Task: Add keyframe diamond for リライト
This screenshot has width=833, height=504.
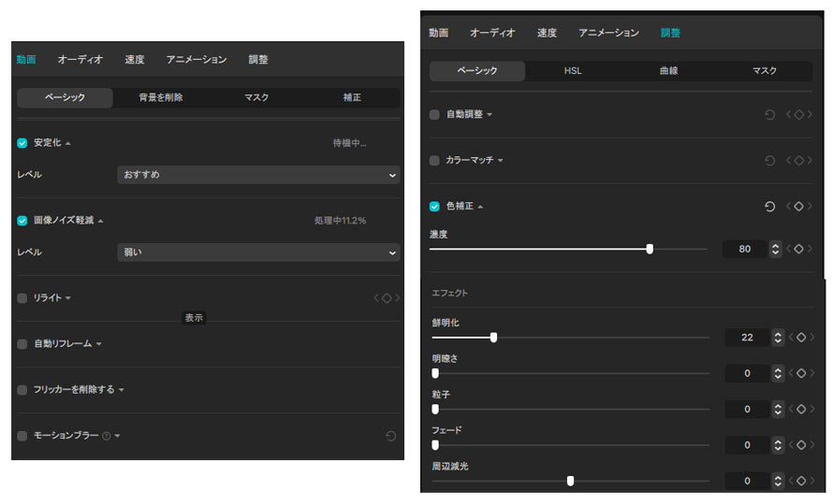Action: (x=387, y=298)
